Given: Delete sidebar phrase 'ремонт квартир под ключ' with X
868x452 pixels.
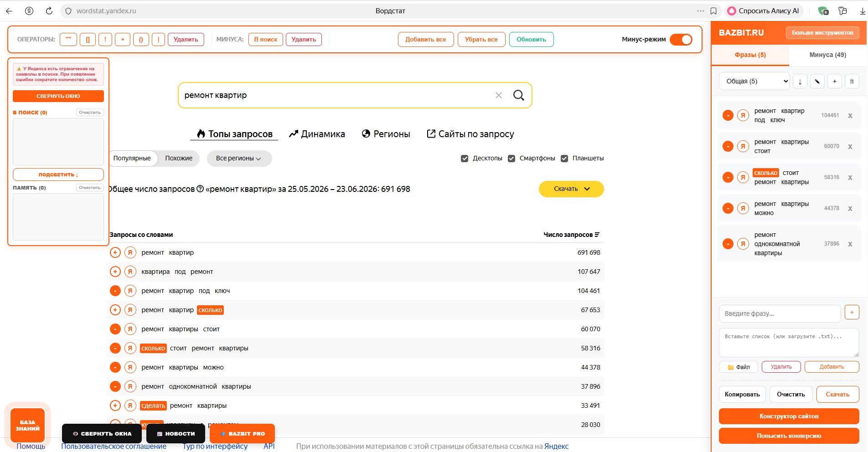Looking at the screenshot, I should (850, 116).
